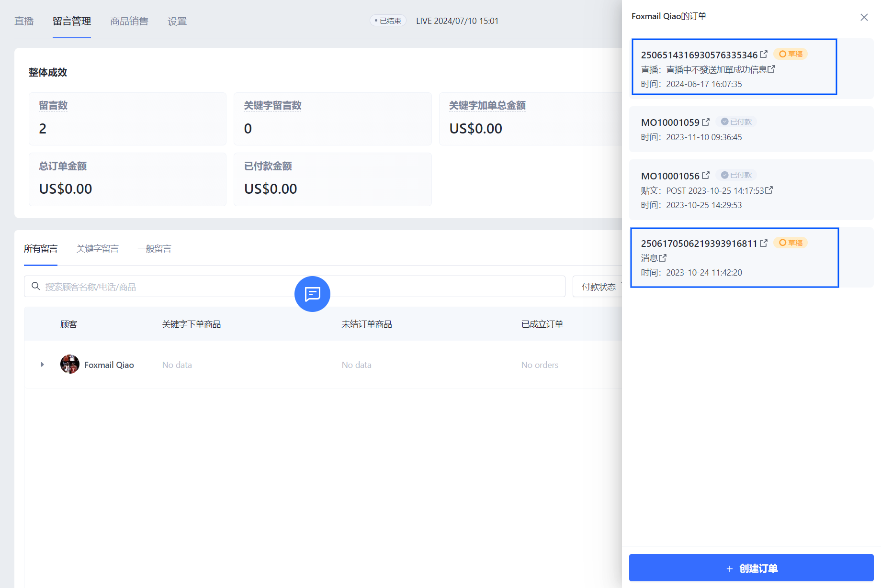Open external link icon for POST 2023-10-25 14:17:53
The image size is (881, 588).
coord(769,190)
